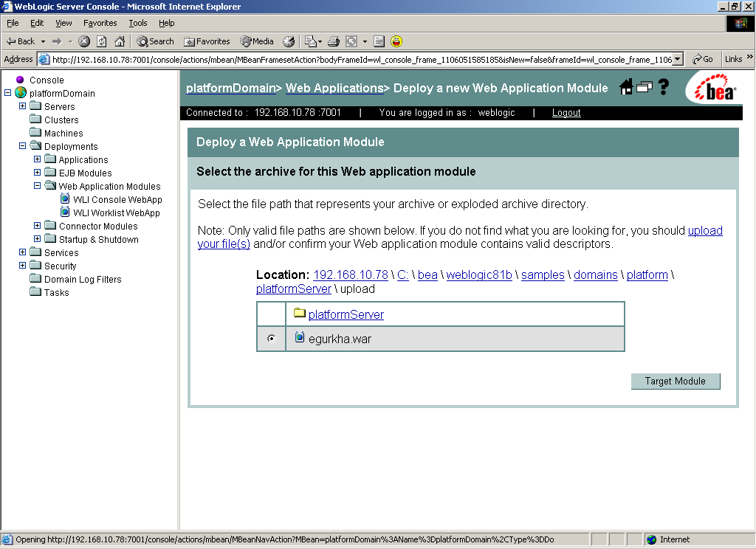756x549 pixels.
Task: Click the IE Refresh toolbar icon
Action: (102, 41)
